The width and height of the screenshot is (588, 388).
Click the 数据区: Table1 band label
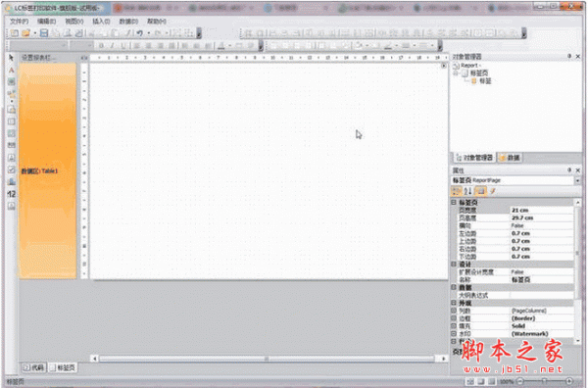pyautogui.click(x=40, y=171)
